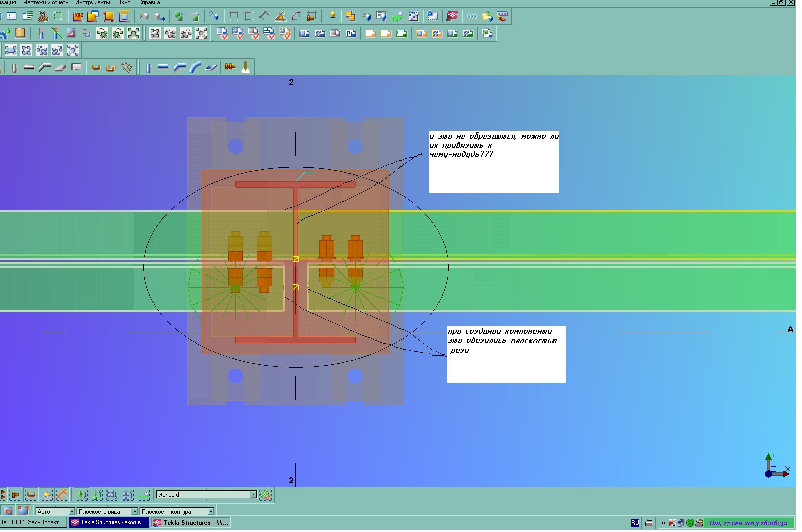Open the Справка menu
The width and height of the screenshot is (802, 532).
[x=149, y=3]
